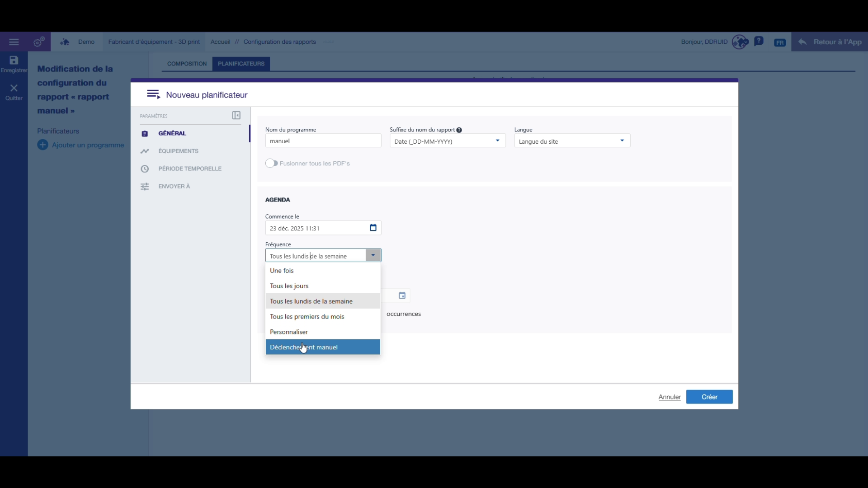Open calendar picker for Commence le
The height and width of the screenshot is (488, 868).
373,228
